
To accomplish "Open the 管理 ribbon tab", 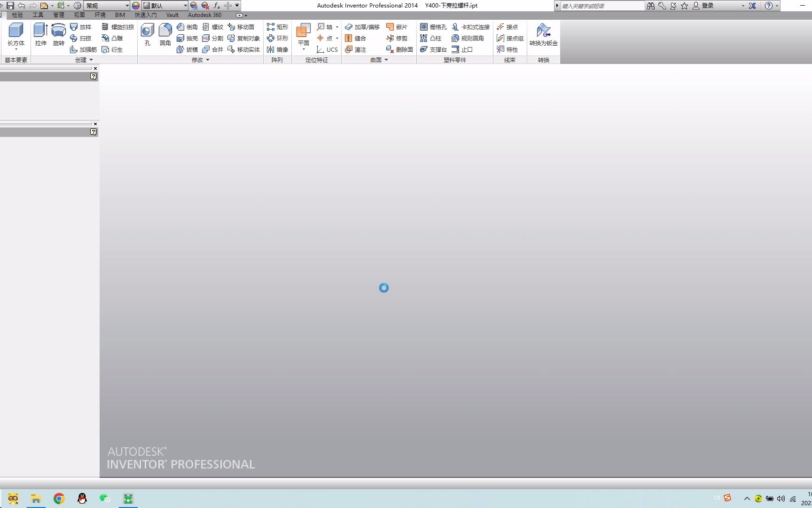I will pyautogui.click(x=59, y=15).
